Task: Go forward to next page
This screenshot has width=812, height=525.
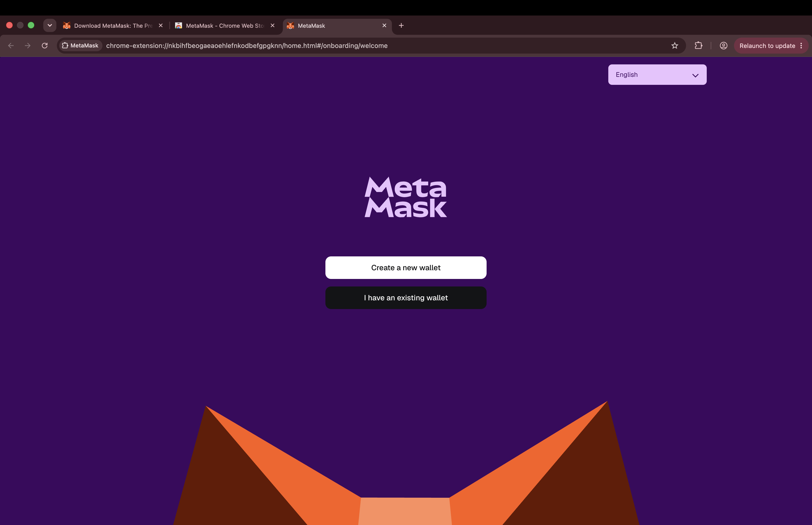Action: click(x=27, y=46)
